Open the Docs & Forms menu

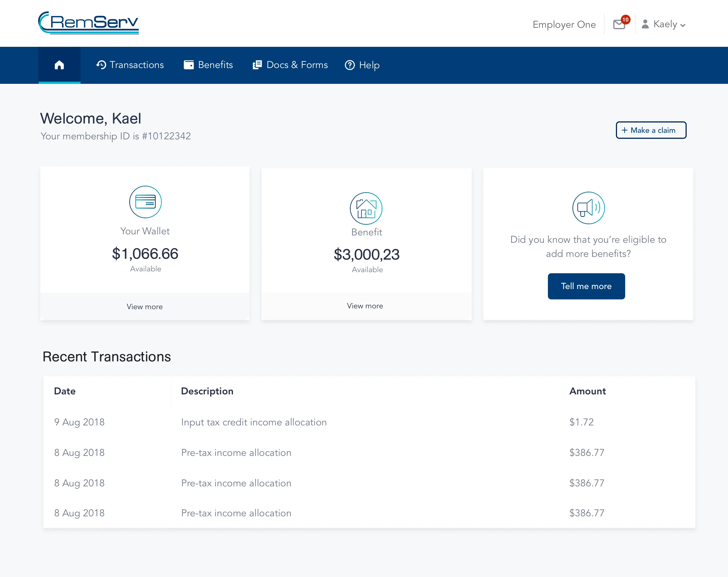coord(290,65)
